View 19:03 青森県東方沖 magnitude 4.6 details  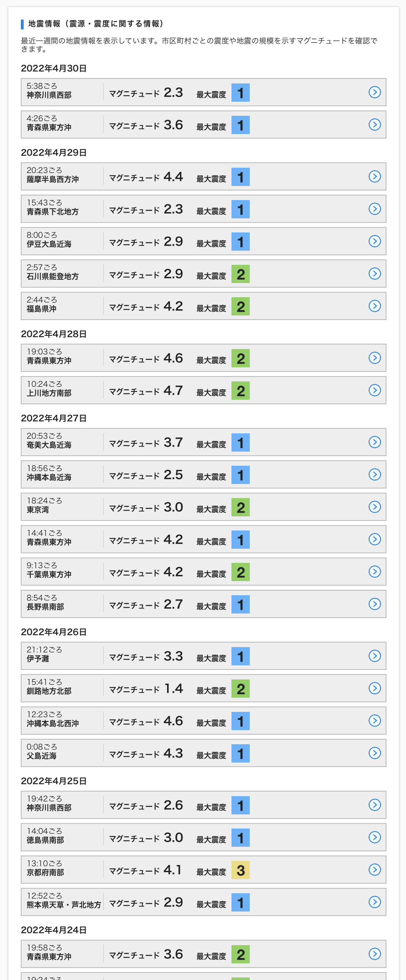click(204, 358)
